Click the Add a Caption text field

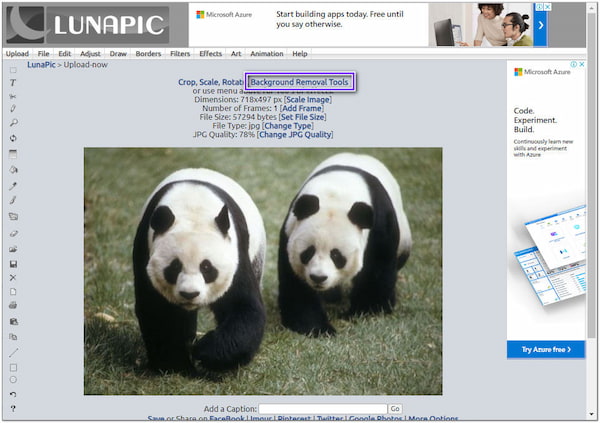322,409
